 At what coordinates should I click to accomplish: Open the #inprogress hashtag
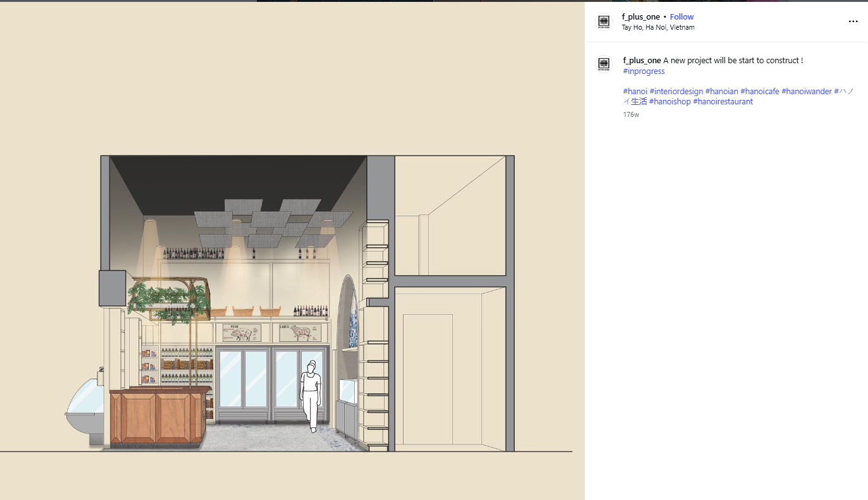click(643, 71)
